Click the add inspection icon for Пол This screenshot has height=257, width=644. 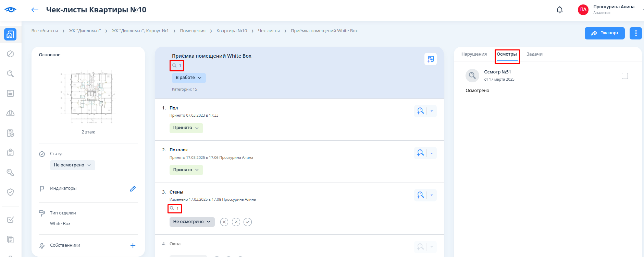click(420, 111)
